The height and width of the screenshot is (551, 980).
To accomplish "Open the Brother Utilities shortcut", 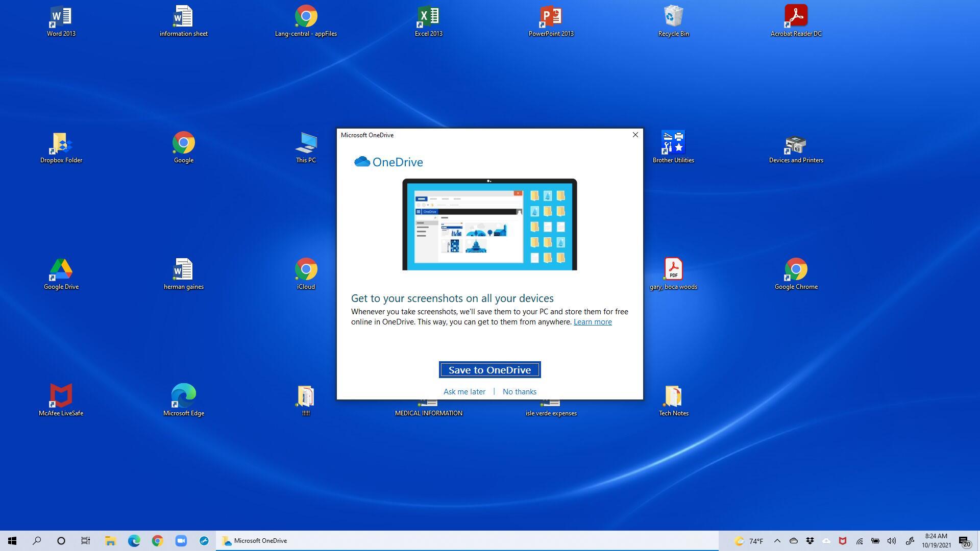I will click(x=673, y=147).
